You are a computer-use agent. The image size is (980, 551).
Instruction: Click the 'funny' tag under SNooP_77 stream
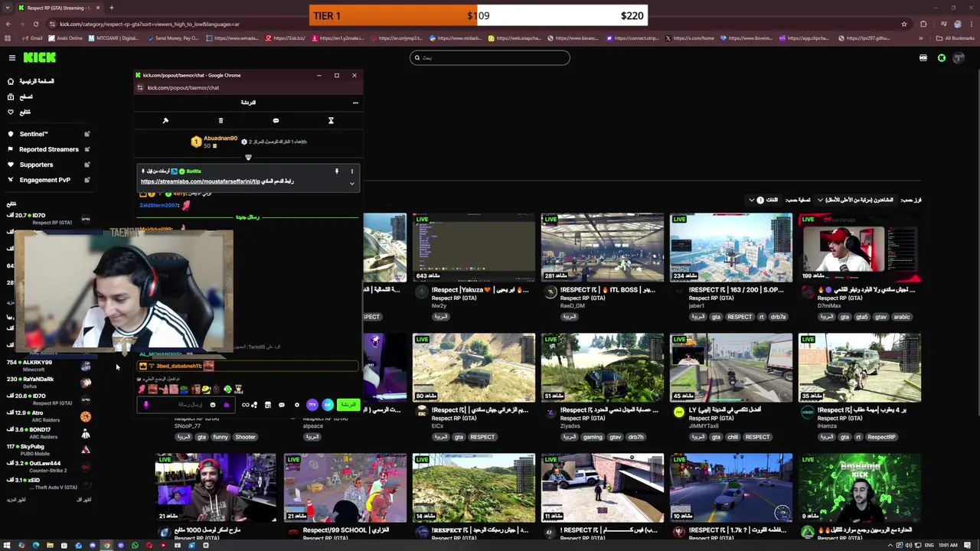220,437
